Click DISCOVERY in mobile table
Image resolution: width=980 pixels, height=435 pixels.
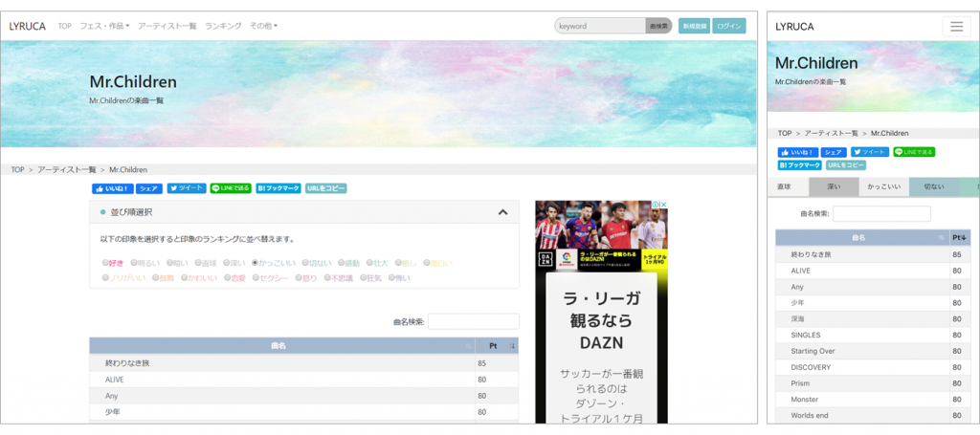point(811,367)
